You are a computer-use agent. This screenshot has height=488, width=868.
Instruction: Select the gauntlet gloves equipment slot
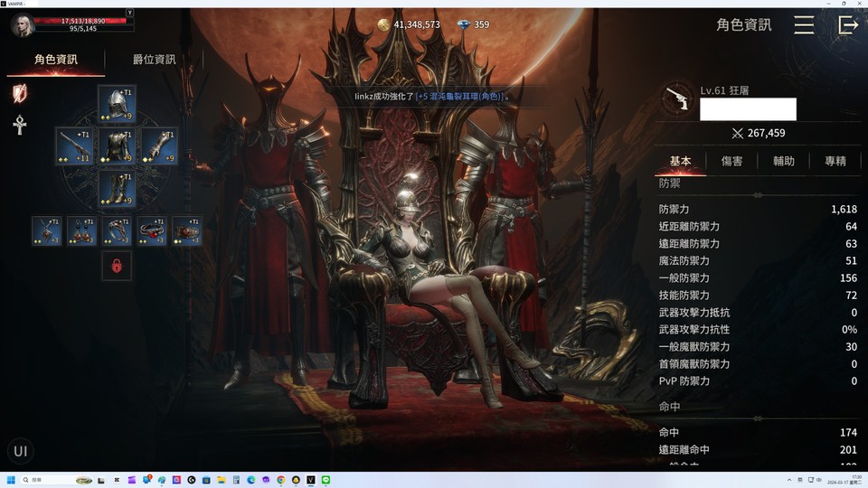tap(159, 146)
